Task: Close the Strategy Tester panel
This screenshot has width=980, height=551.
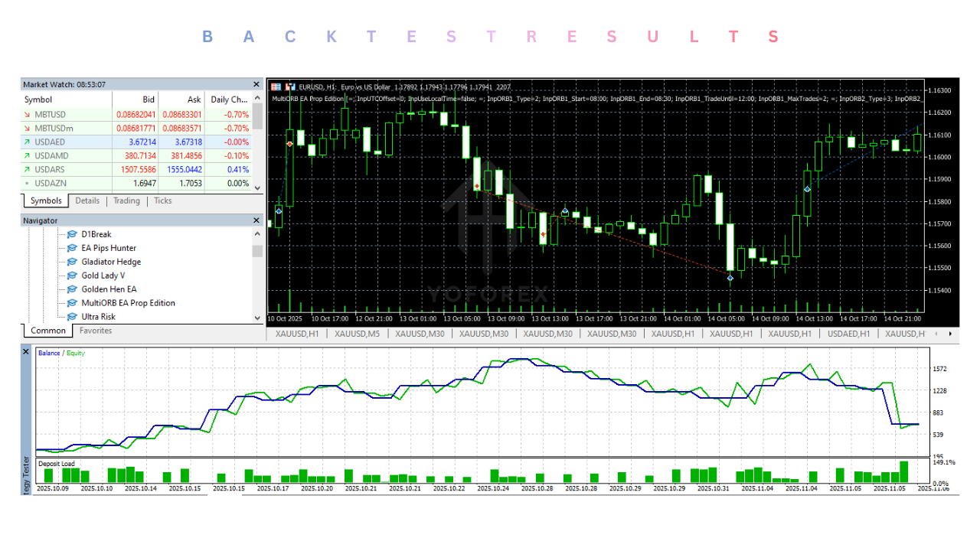Action: coord(25,351)
